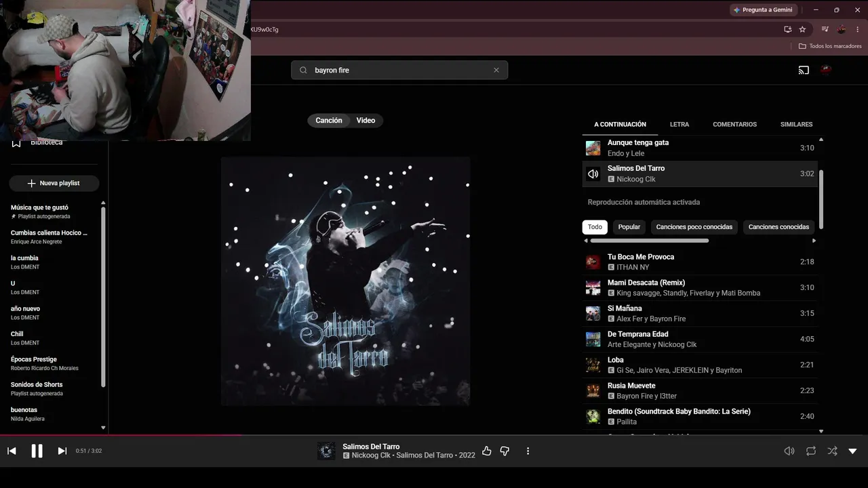Switch playback to Canción mode
This screenshot has width=868, height=488.
click(x=329, y=121)
